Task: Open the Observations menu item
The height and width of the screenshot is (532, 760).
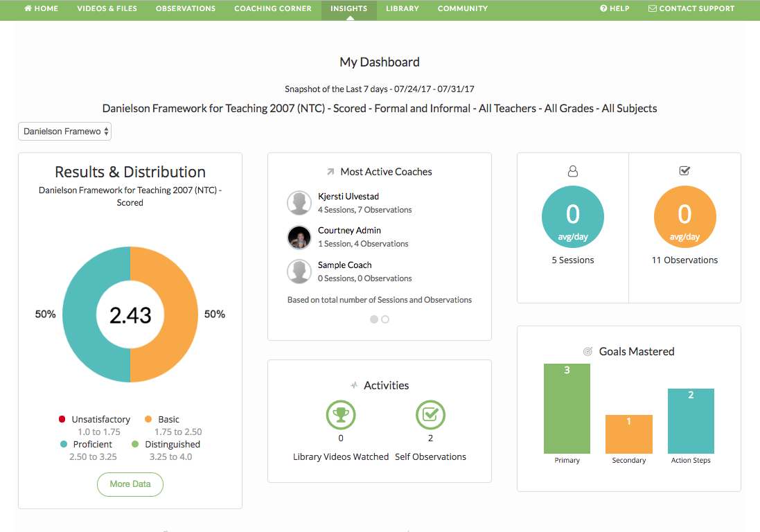Action: 185,9
